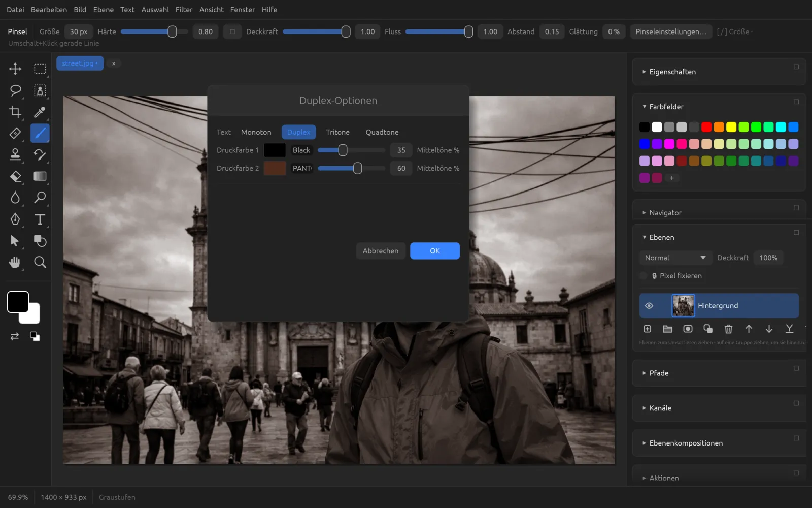
Task: Open the Filter menu
Action: pos(184,10)
